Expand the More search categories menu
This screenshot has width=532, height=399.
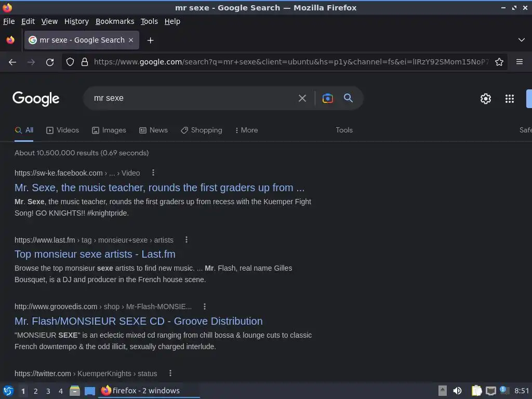pyautogui.click(x=246, y=130)
